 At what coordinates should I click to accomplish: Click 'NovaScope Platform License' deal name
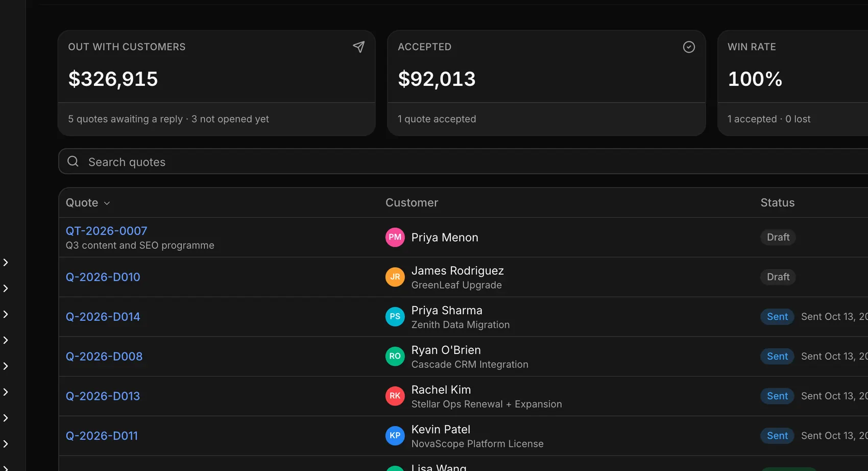coord(477,444)
